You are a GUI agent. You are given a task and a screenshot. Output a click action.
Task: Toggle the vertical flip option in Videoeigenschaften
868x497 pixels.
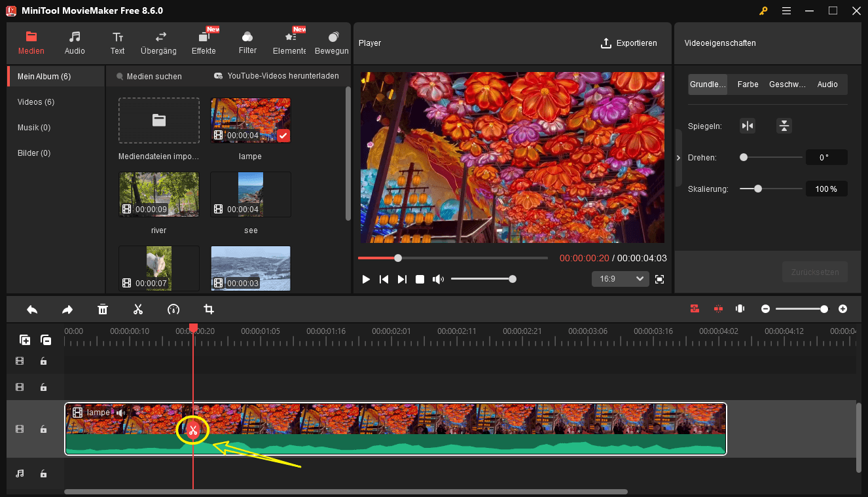pos(784,125)
